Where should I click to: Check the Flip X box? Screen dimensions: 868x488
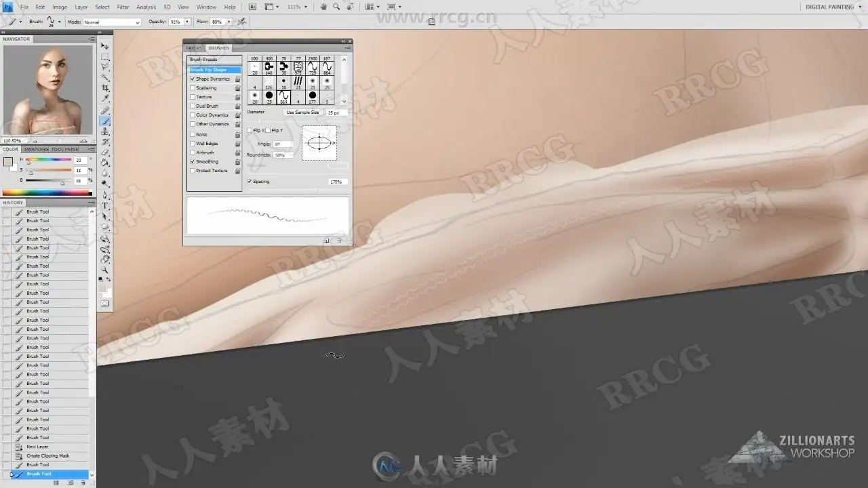[250, 130]
